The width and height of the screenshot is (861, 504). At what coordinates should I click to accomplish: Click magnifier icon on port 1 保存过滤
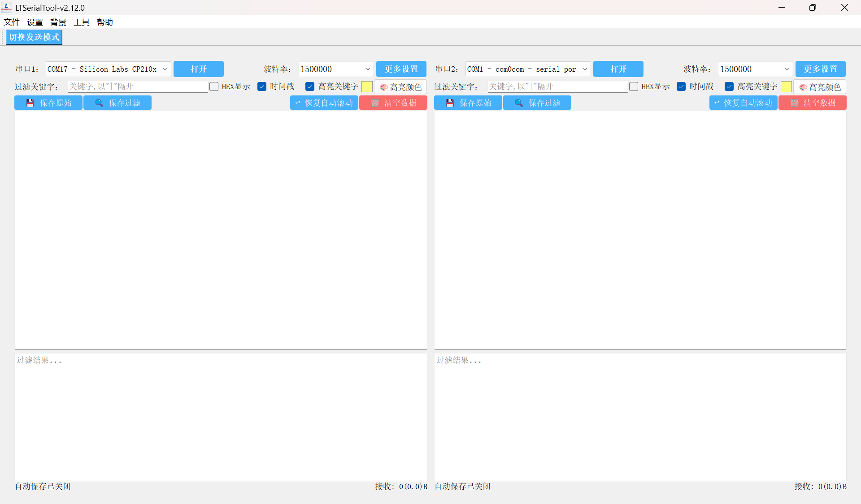pos(99,103)
